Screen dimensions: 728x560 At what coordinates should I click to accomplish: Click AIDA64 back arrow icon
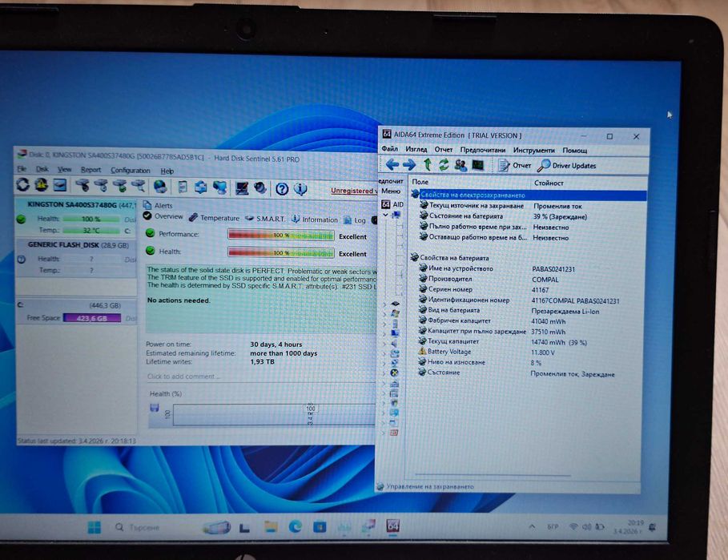point(392,164)
